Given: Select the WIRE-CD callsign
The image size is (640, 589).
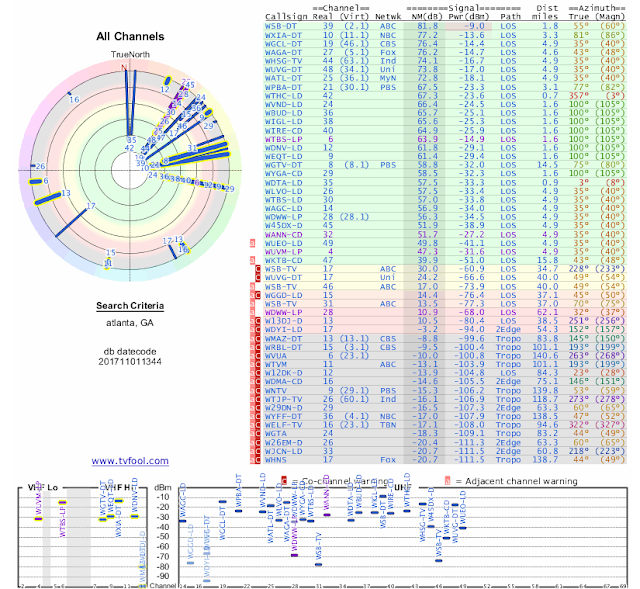Looking at the screenshot, I should pos(283,131).
